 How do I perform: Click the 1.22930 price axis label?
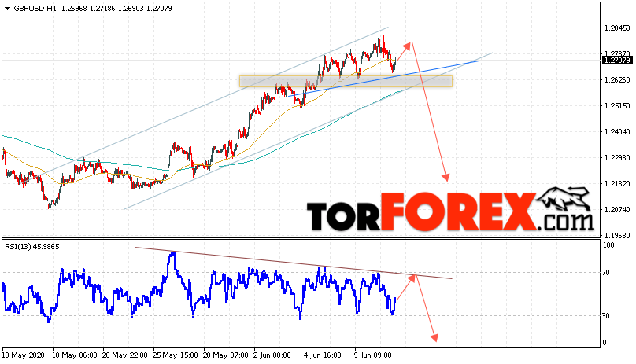pos(617,158)
